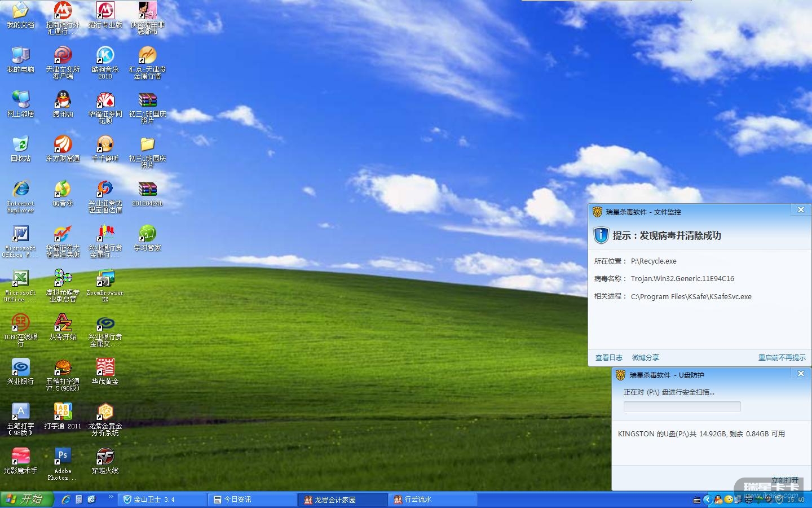The height and width of the screenshot is (508, 812).
Task: Open 我的电脑 on the desktop
Action: [x=20, y=59]
